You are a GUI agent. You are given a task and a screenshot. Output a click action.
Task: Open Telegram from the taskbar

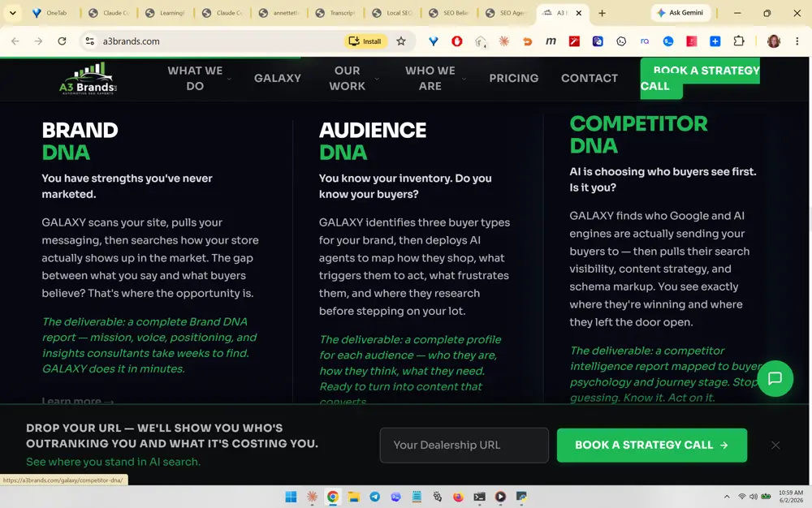pyautogui.click(x=374, y=497)
